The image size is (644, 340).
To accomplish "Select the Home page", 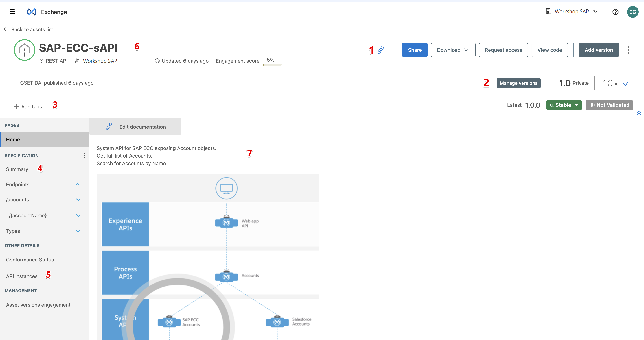I will pos(45,139).
